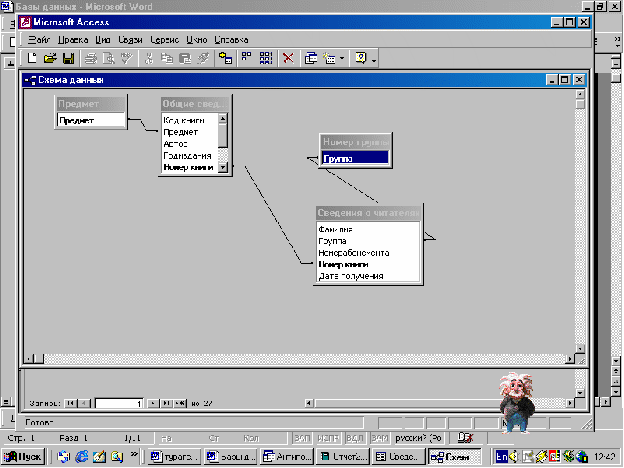Image resolution: width=624 pixels, height=468 pixels.
Task: Go to next record navigation button
Action: pyautogui.click(x=153, y=404)
